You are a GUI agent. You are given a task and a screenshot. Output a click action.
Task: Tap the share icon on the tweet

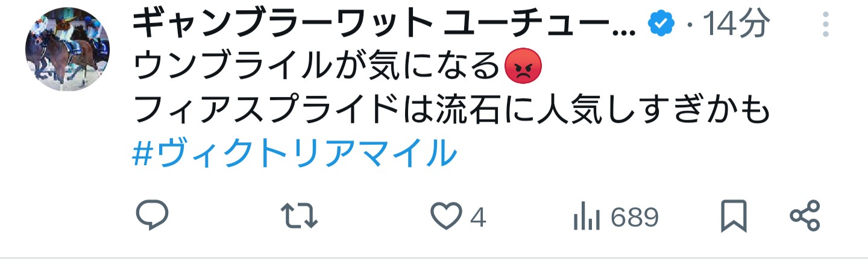point(805,217)
